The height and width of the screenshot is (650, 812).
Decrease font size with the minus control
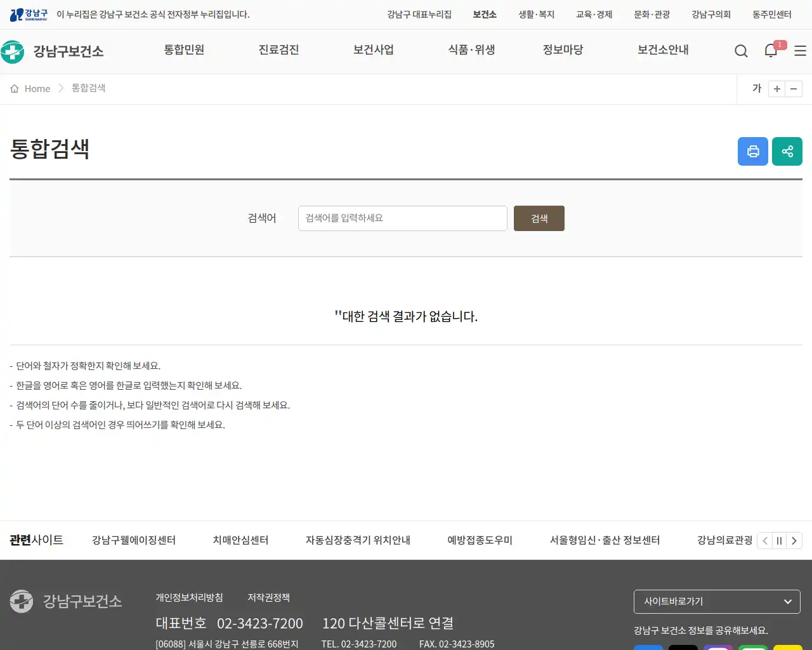794,89
